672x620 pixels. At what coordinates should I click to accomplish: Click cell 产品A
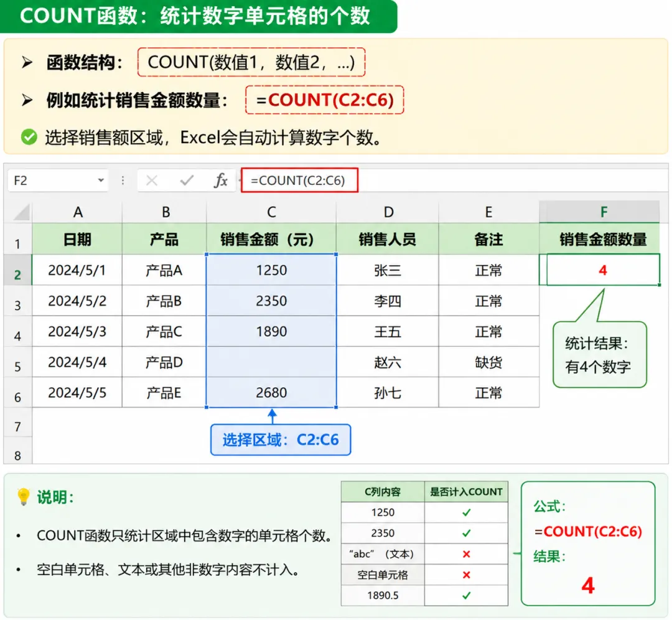click(x=164, y=270)
